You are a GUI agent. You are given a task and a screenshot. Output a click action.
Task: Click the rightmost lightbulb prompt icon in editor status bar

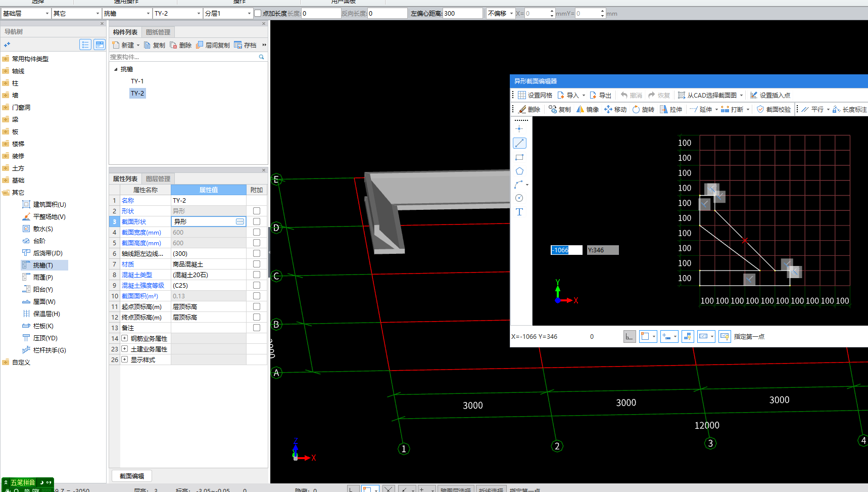coord(725,336)
